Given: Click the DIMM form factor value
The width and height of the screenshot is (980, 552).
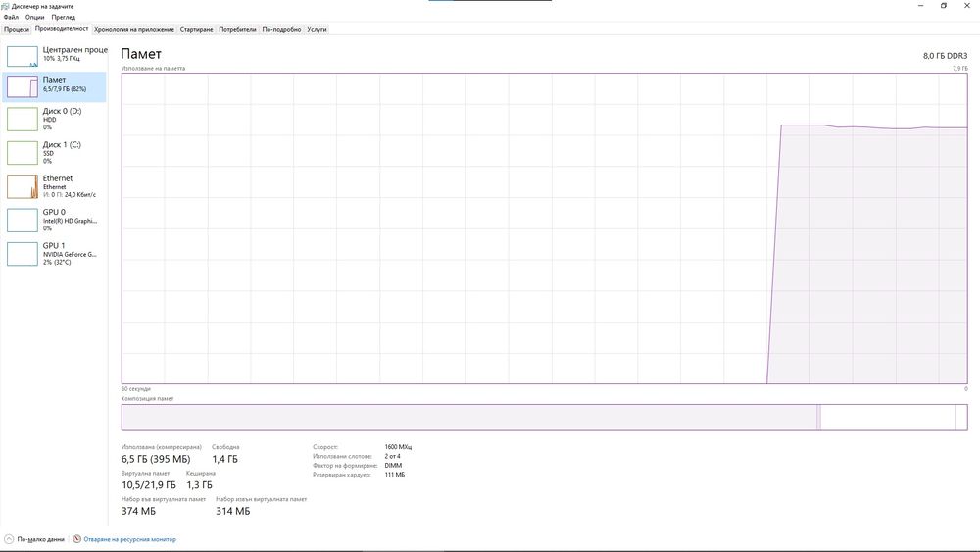Looking at the screenshot, I should pyautogui.click(x=393, y=465).
